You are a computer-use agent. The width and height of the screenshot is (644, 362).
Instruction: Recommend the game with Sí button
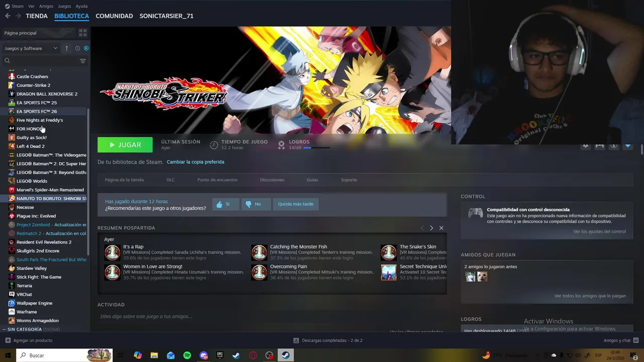point(225,204)
